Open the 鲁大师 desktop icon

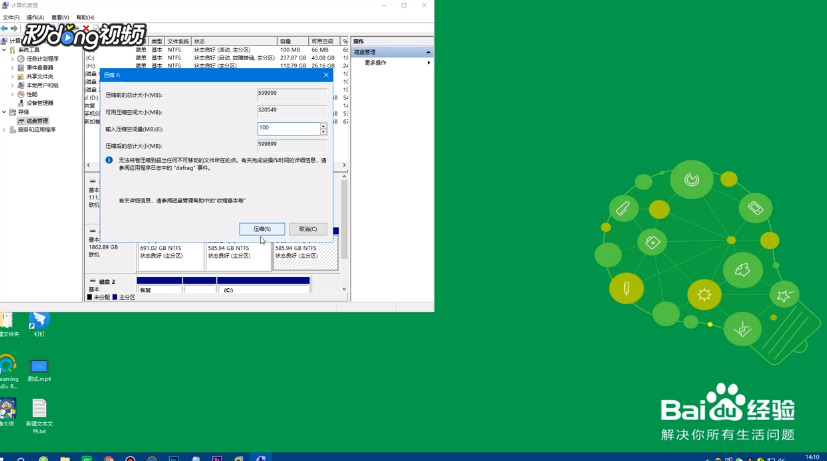(7, 412)
